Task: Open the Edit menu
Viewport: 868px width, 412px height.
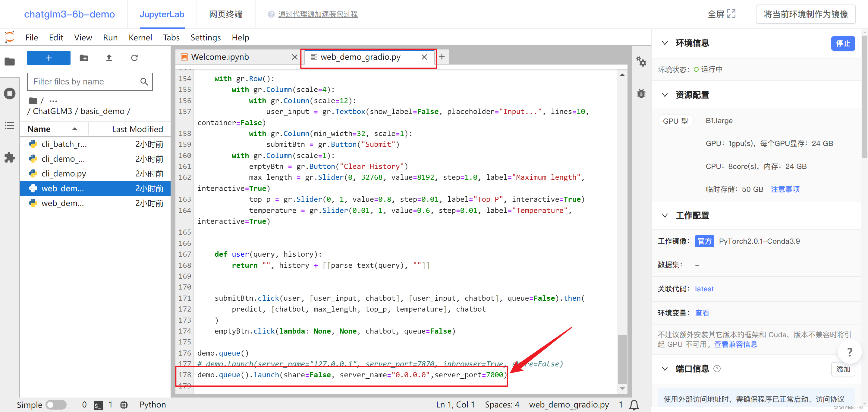Action: 56,37
